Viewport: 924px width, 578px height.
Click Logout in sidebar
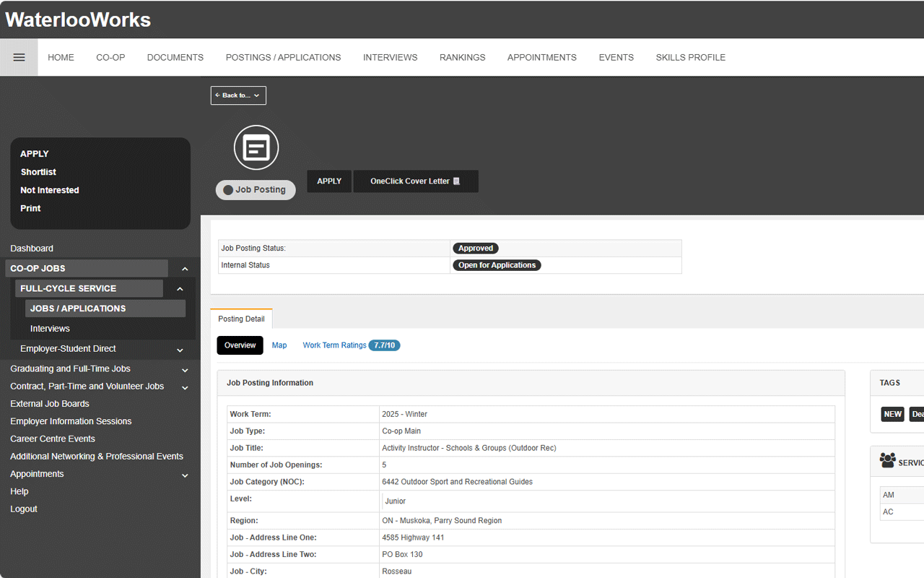pyautogui.click(x=24, y=509)
